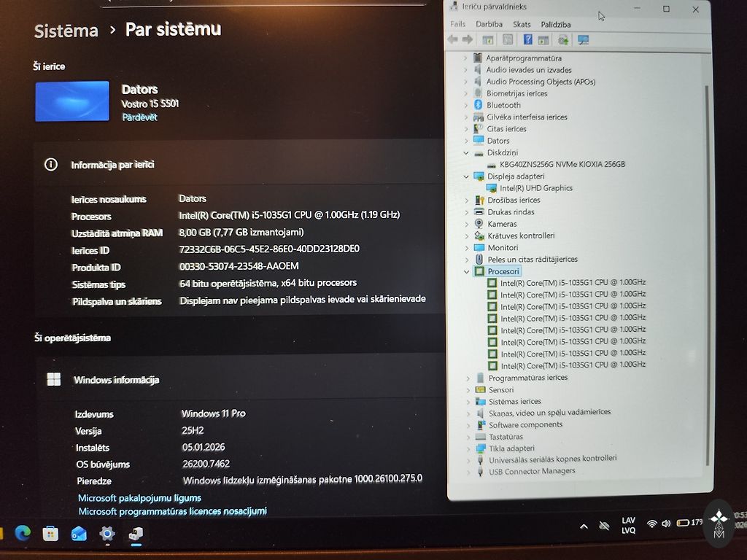
Task: Open the Skats menu
Action: click(x=522, y=24)
